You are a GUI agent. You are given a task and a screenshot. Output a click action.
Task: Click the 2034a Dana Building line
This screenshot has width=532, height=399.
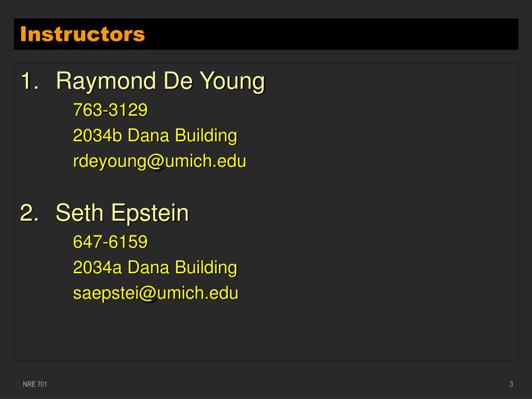pos(155,268)
